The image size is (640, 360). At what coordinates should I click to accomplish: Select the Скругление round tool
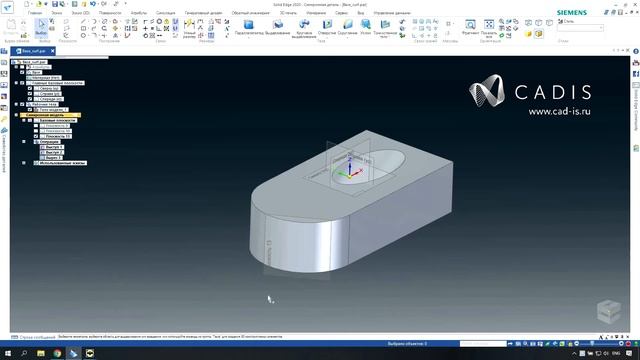pos(347,28)
